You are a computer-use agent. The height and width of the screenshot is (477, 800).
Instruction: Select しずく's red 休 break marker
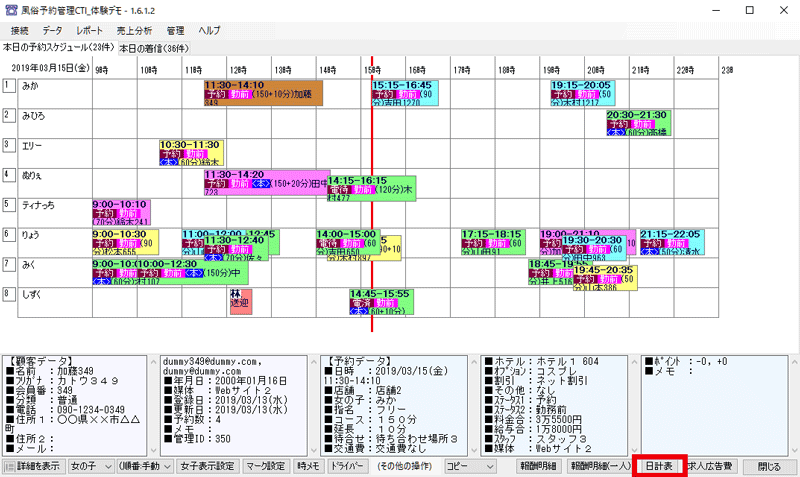(x=239, y=299)
